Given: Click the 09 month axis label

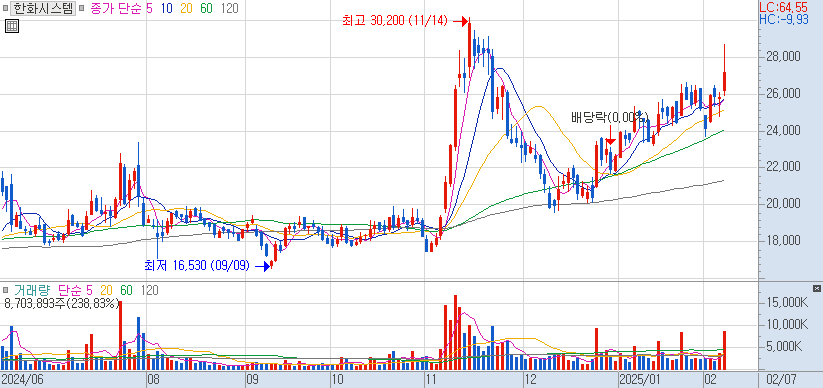Looking at the screenshot, I should (x=252, y=379).
